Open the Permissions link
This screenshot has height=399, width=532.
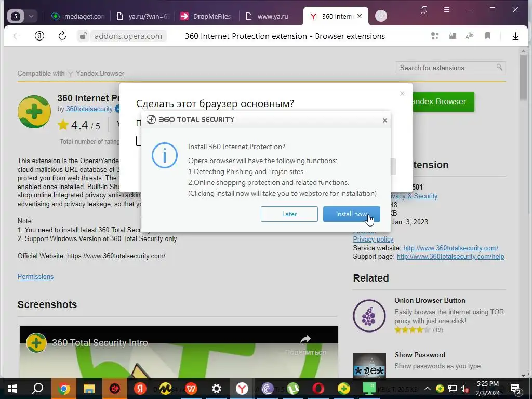tap(36, 277)
